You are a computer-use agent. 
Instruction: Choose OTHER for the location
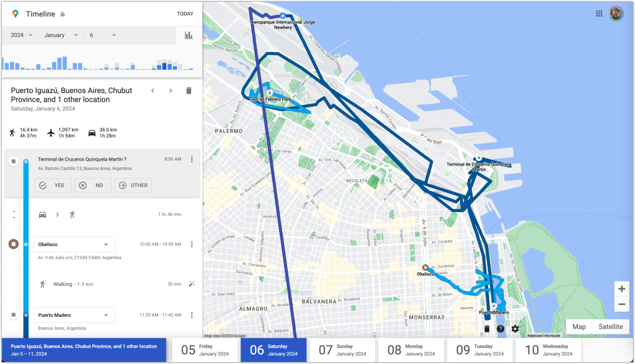[133, 185]
